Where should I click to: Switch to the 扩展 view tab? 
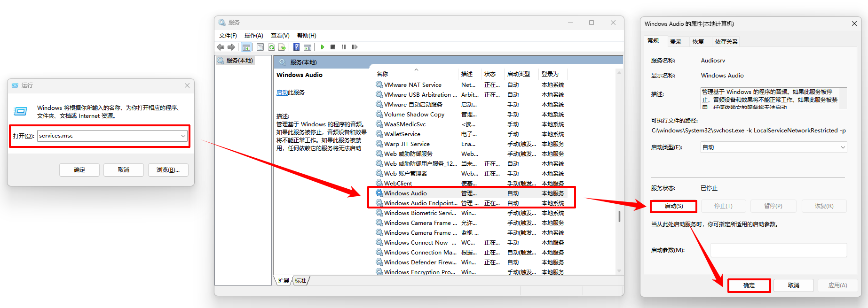coord(283,281)
